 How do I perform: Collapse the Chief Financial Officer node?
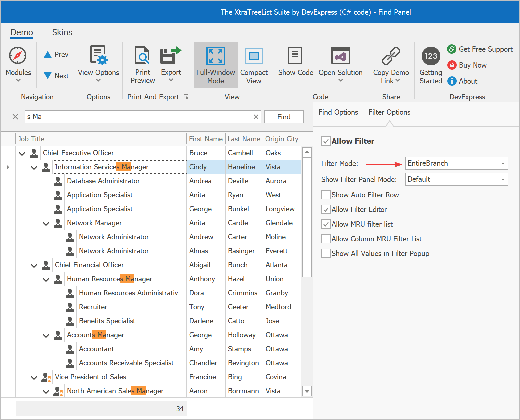point(34,265)
